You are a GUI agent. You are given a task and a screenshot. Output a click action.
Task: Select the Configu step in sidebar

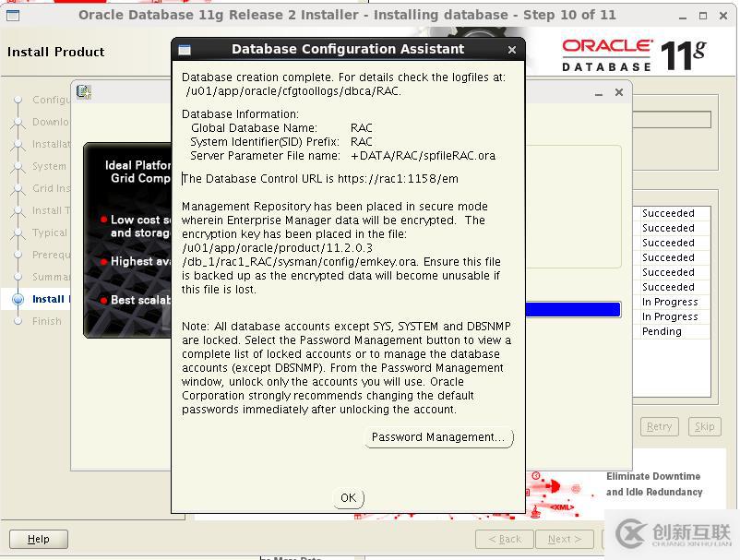[x=51, y=100]
